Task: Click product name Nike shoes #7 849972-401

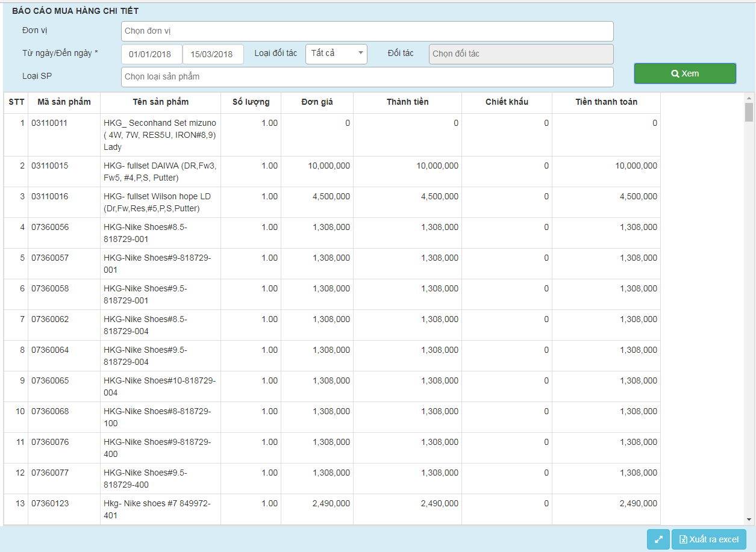Action: pyautogui.click(x=157, y=509)
